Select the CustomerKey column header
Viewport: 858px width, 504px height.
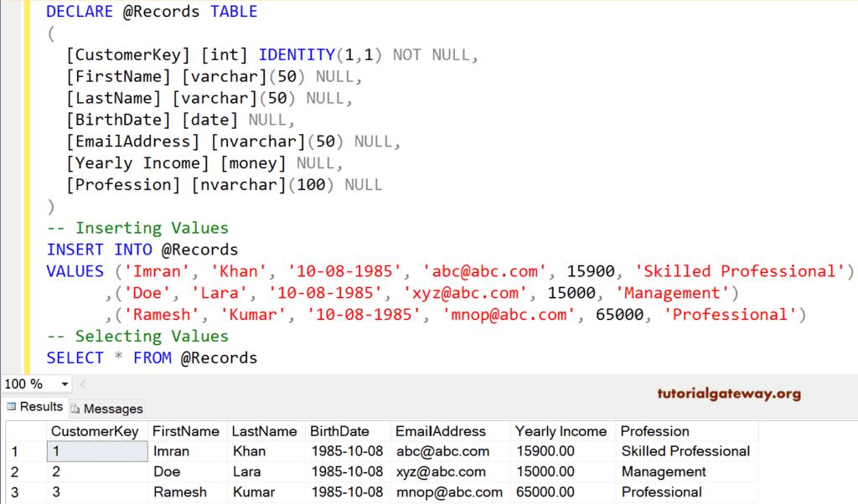[96, 430]
